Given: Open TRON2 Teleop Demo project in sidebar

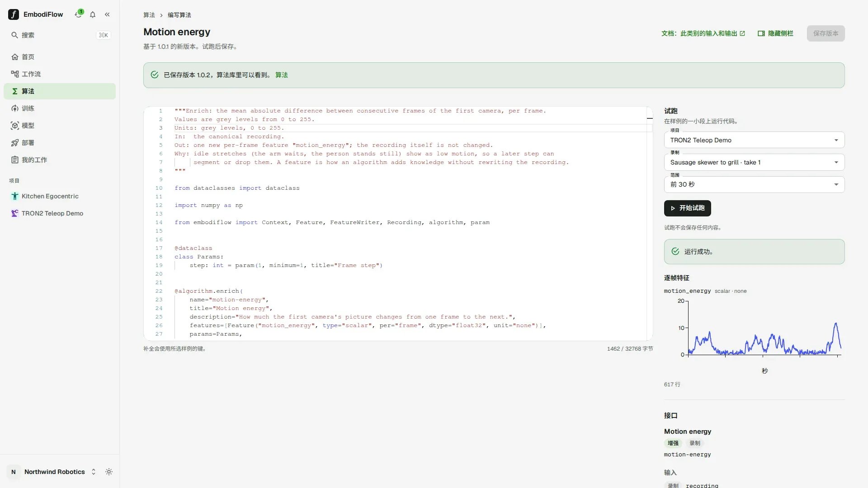Looking at the screenshot, I should point(60,213).
